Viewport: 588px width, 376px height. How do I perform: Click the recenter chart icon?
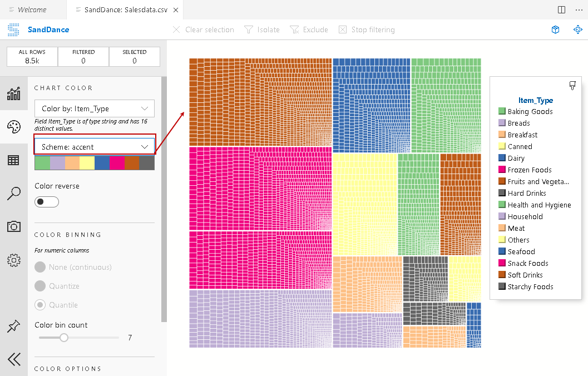click(577, 29)
